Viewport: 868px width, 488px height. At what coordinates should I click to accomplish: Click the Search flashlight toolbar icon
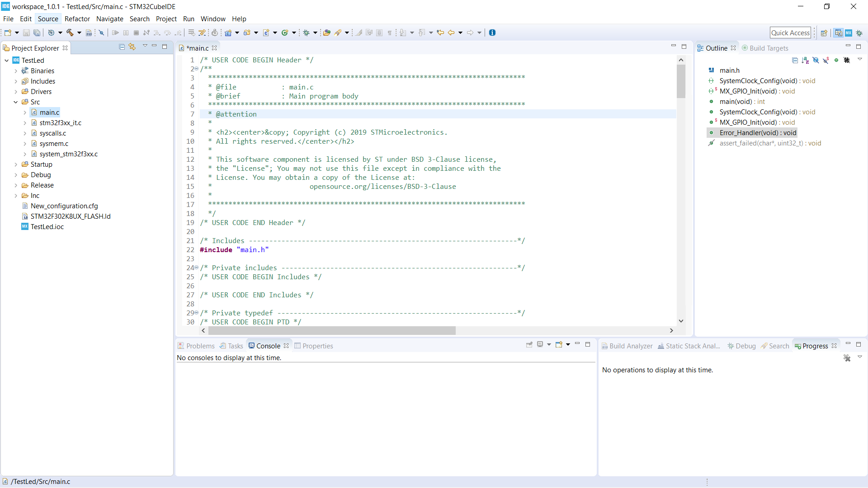tap(338, 33)
